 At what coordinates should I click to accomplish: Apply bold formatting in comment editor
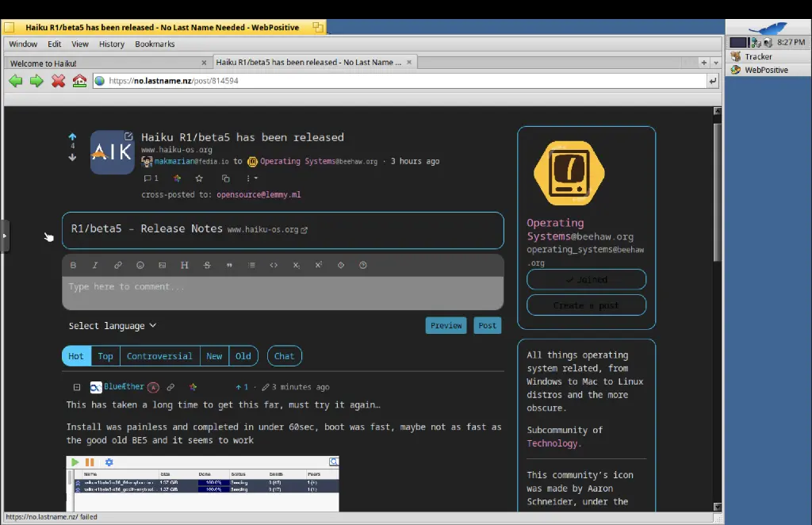(x=73, y=265)
